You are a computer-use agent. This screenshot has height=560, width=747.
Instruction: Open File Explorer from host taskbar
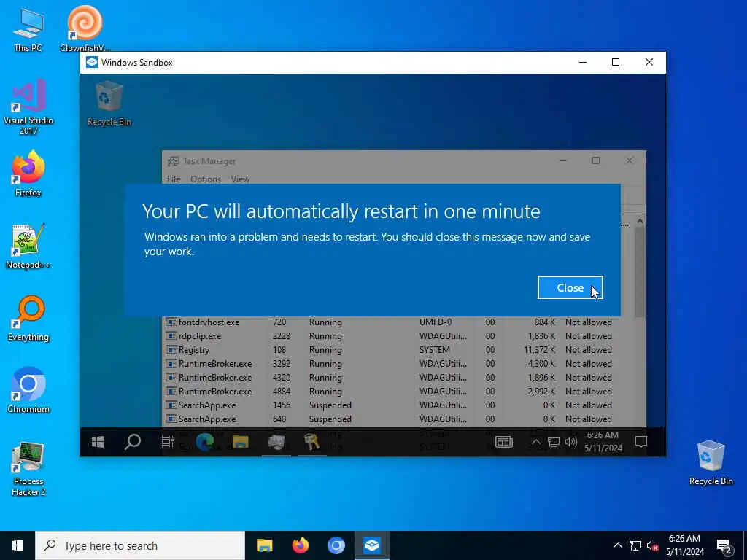pyautogui.click(x=264, y=545)
